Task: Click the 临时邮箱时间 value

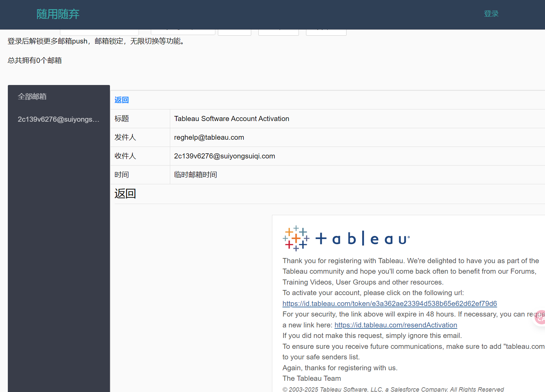Action: (196, 175)
